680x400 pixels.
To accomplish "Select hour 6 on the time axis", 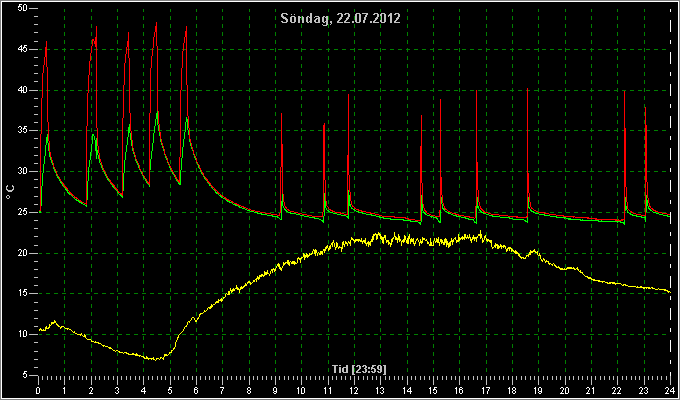I will pyautogui.click(x=196, y=390).
